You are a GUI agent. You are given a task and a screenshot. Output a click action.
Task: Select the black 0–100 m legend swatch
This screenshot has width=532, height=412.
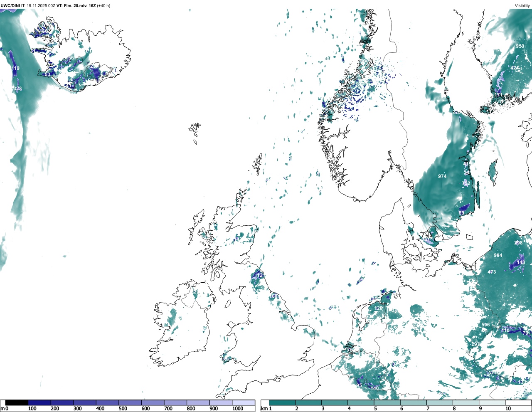[17, 402]
